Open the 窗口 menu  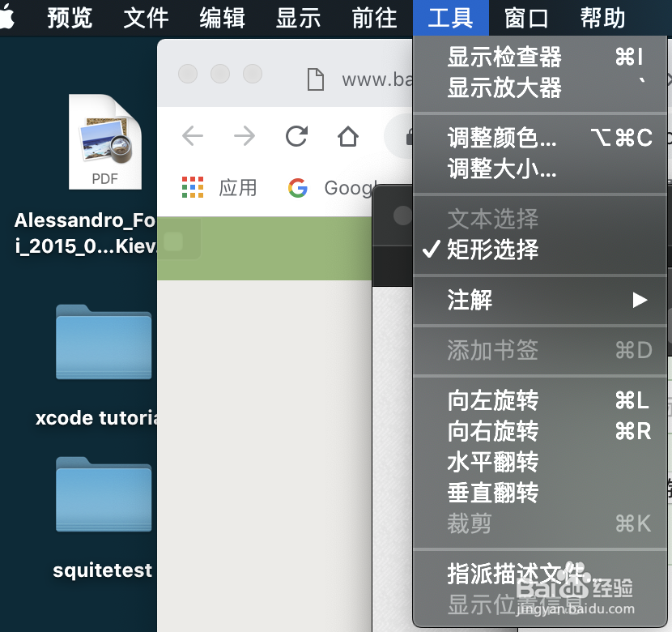[x=527, y=19]
